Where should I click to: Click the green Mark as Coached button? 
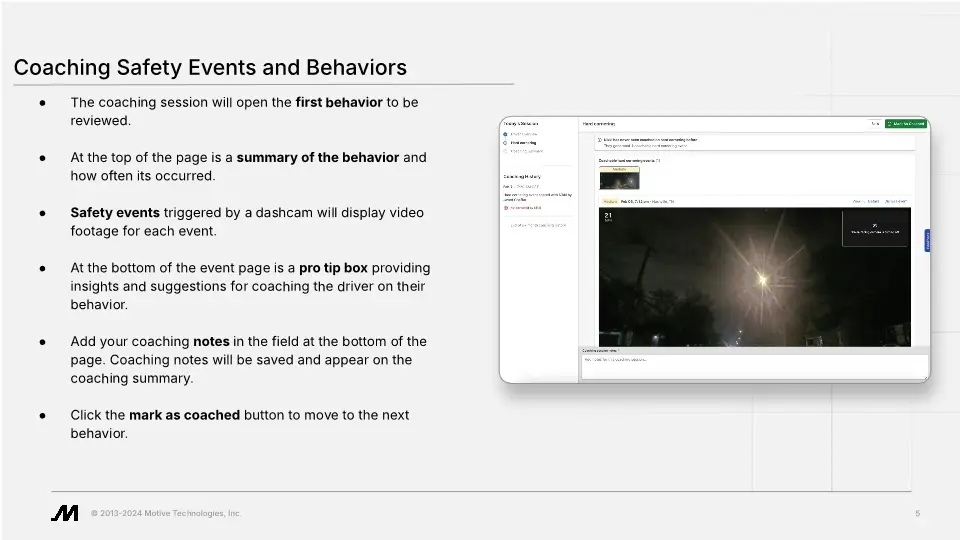(x=906, y=124)
